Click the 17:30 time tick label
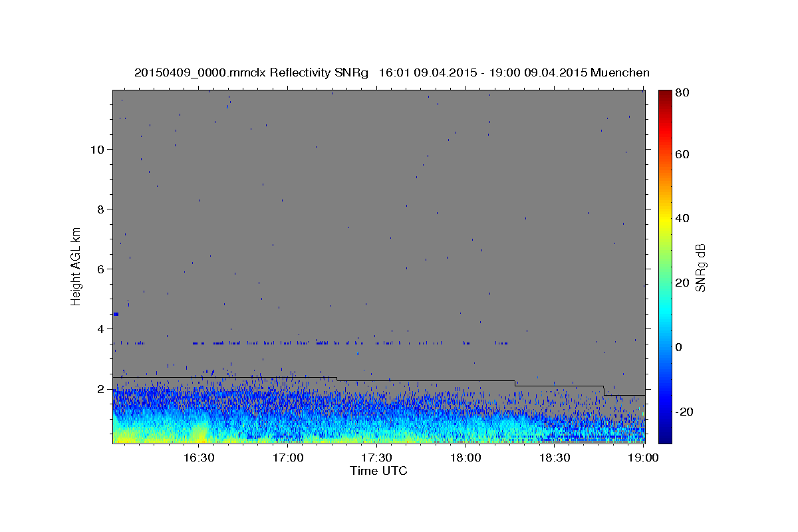Screen dimensions: 798x532 point(377,458)
